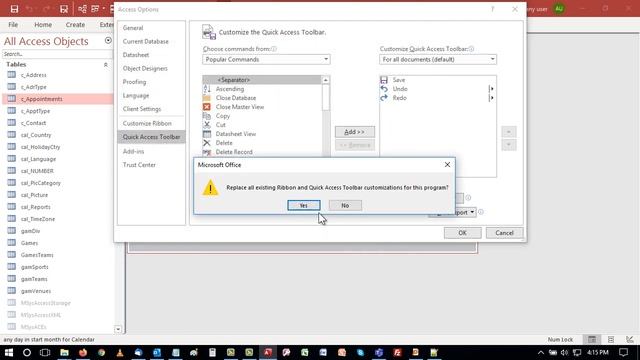This screenshot has width=640, height=360.
Task: Click Yes to replace existing customizations
Action: point(304,205)
